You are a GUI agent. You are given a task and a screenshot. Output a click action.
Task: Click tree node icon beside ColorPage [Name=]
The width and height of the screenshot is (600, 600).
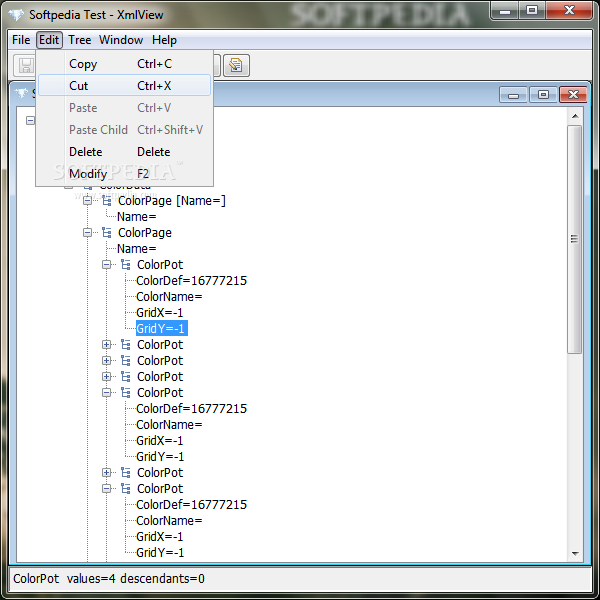pos(107,201)
